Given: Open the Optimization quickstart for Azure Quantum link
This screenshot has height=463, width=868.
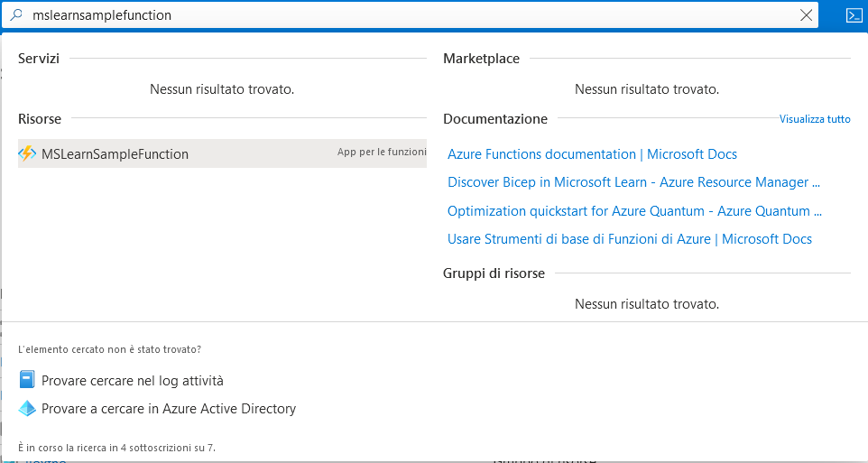Looking at the screenshot, I should tap(634, 211).
